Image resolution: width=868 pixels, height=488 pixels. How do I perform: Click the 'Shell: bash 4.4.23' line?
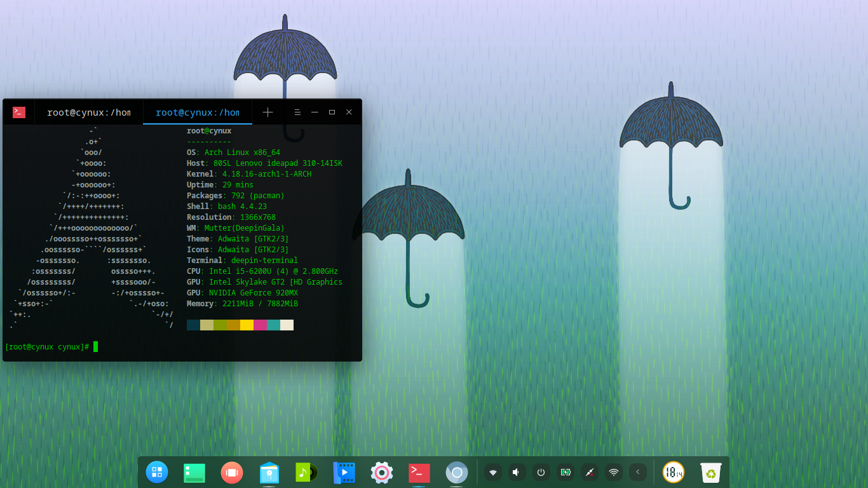(x=227, y=207)
